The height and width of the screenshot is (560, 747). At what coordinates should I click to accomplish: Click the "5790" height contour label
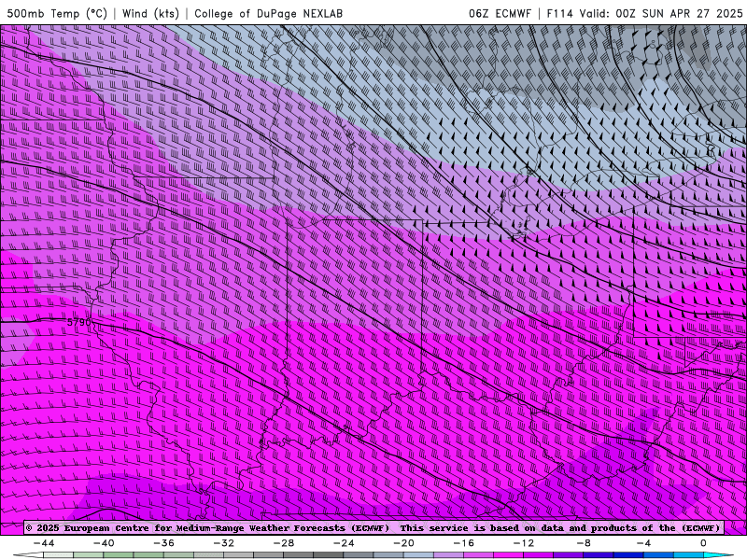point(78,322)
